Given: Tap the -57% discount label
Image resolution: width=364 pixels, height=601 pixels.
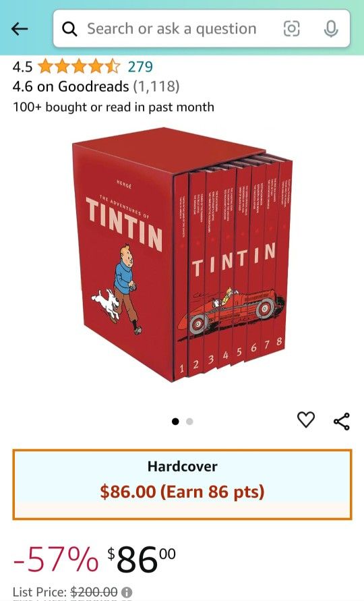Looking at the screenshot, I should (x=55, y=559).
